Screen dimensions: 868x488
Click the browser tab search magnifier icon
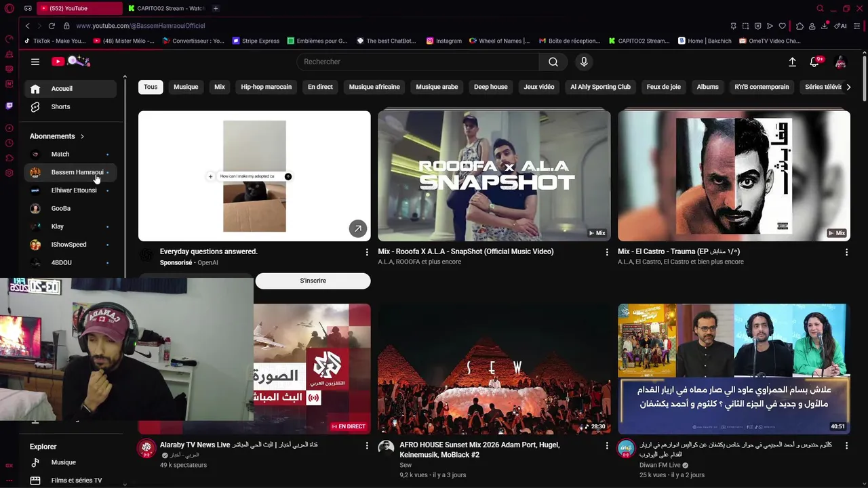pyautogui.click(x=820, y=8)
